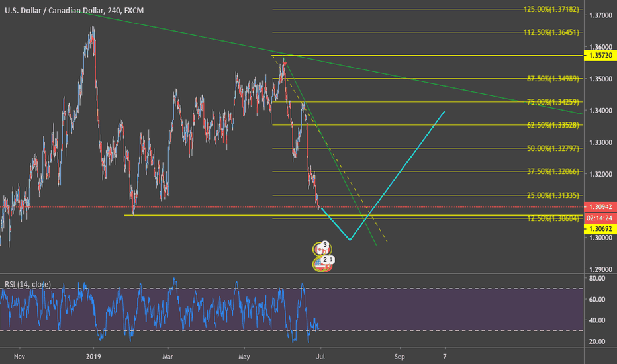Click the yellow 1.30692 price tag
This screenshot has width=617, height=364.
coord(600,228)
